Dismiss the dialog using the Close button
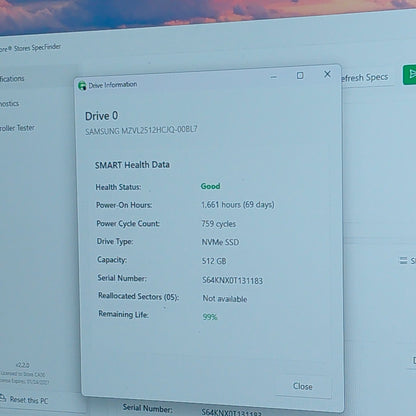The height and width of the screenshot is (416, 416). (x=303, y=386)
